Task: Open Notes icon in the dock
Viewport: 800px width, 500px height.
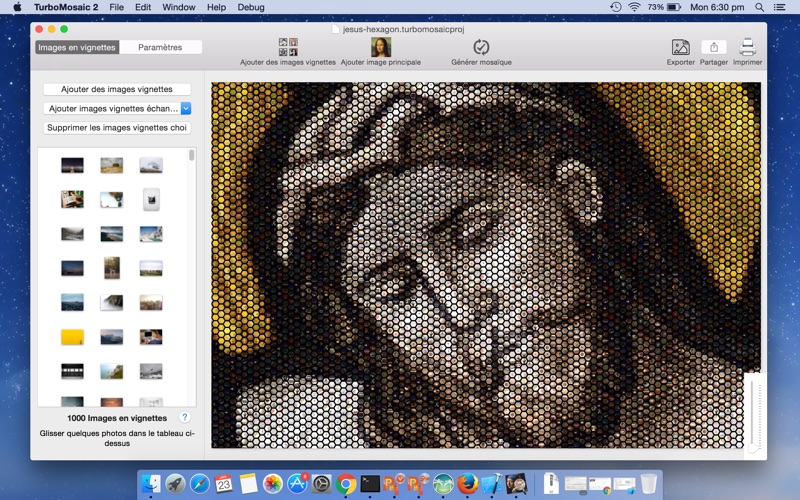Action: 248,484
